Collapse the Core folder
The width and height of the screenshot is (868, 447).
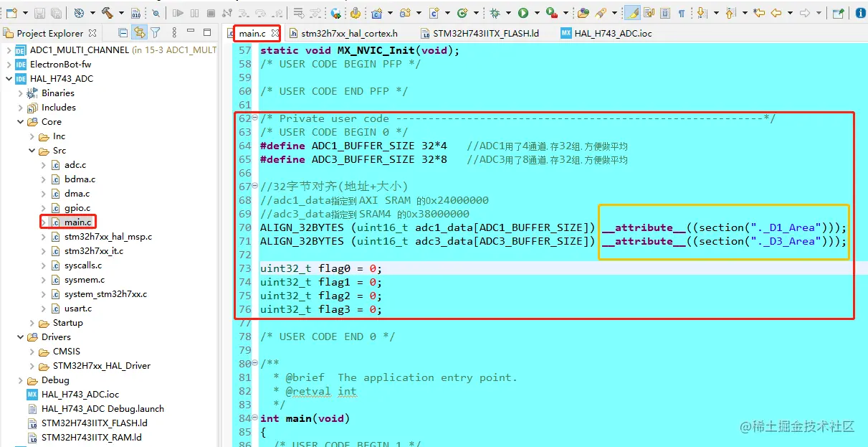pyautogui.click(x=19, y=122)
